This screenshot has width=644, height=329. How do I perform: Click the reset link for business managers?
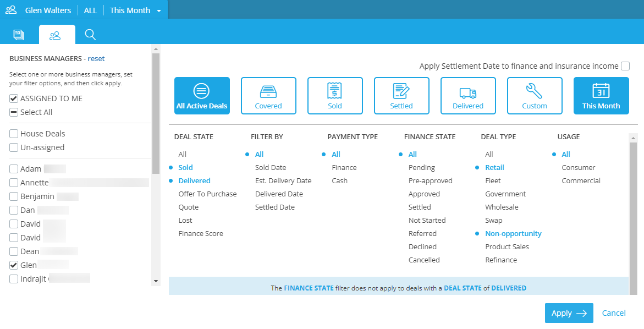coord(96,58)
